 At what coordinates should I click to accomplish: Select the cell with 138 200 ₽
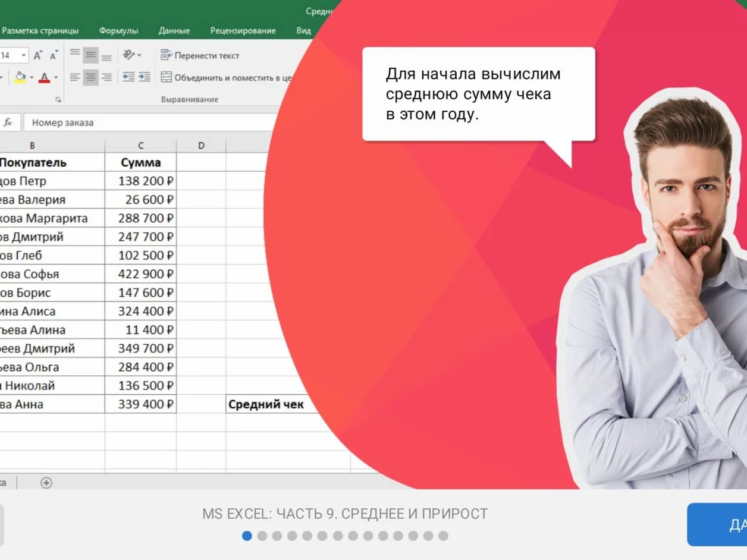click(x=141, y=181)
